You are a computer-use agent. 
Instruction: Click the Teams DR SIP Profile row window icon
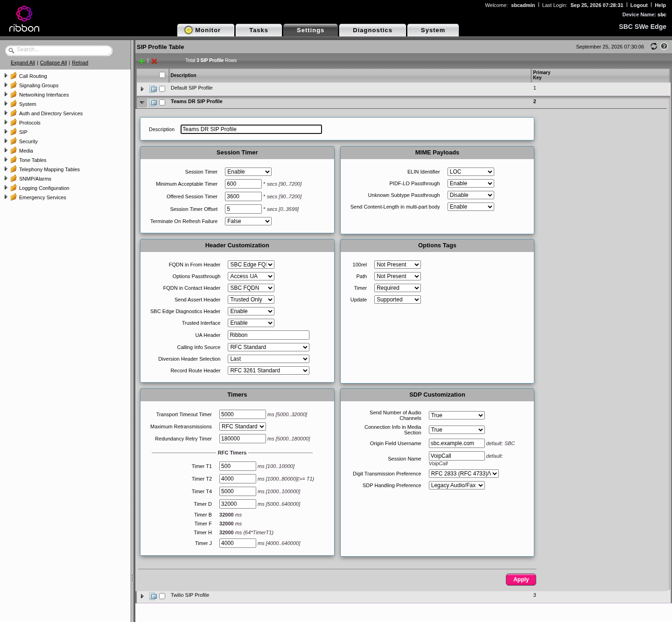[x=153, y=102]
